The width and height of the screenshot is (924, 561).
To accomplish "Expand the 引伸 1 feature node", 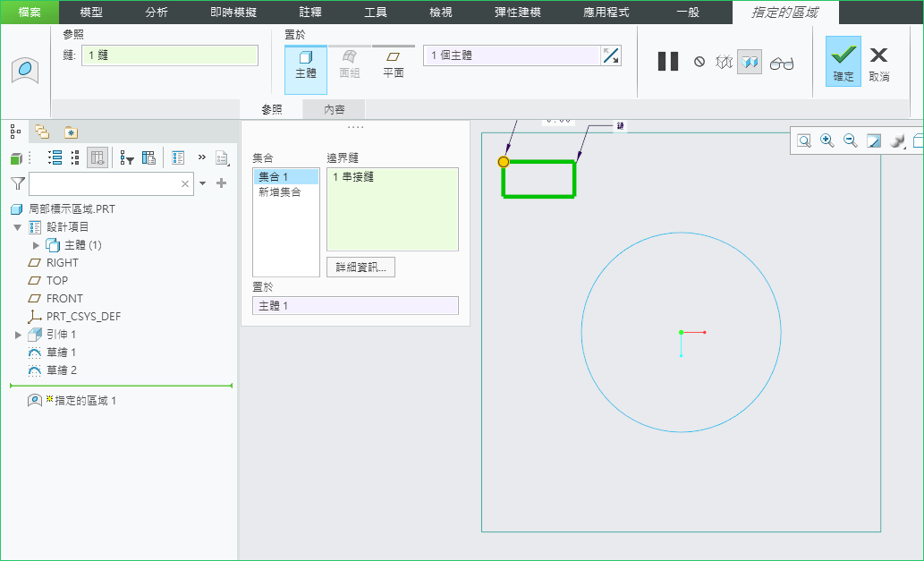I will coord(18,335).
